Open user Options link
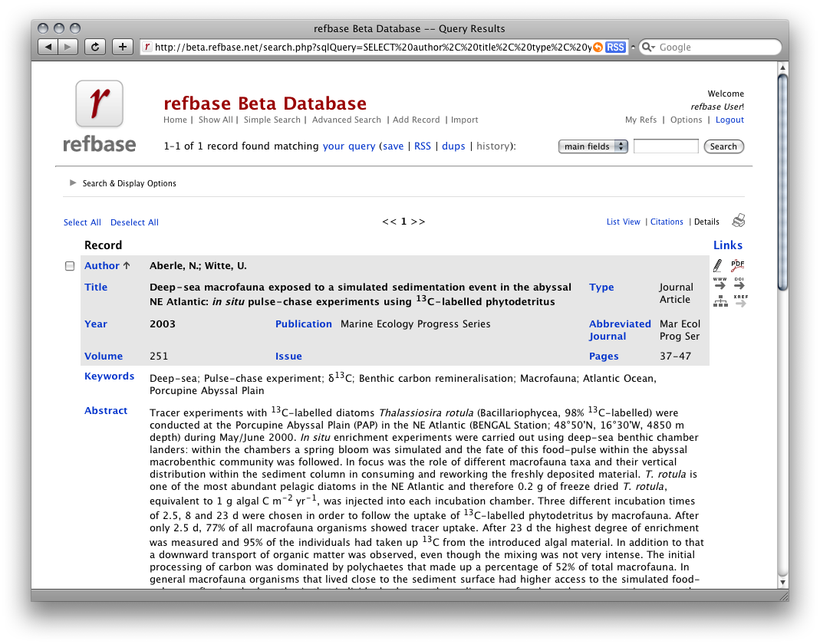This screenshot has height=644, width=820. [686, 120]
